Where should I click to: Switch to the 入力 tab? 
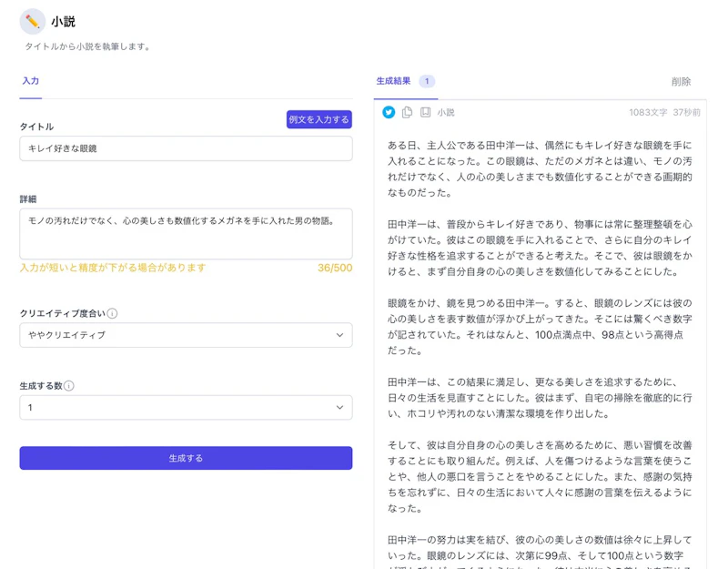tap(31, 81)
